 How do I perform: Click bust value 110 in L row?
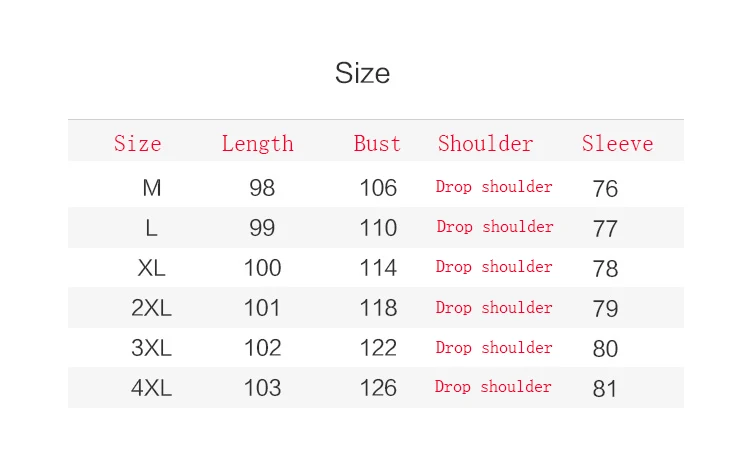click(378, 228)
